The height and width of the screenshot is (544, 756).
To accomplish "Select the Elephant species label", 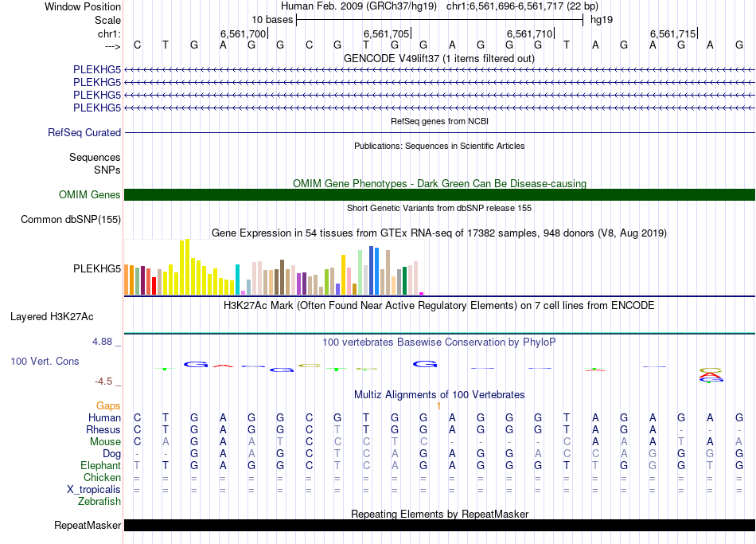I will pos(100,465).
